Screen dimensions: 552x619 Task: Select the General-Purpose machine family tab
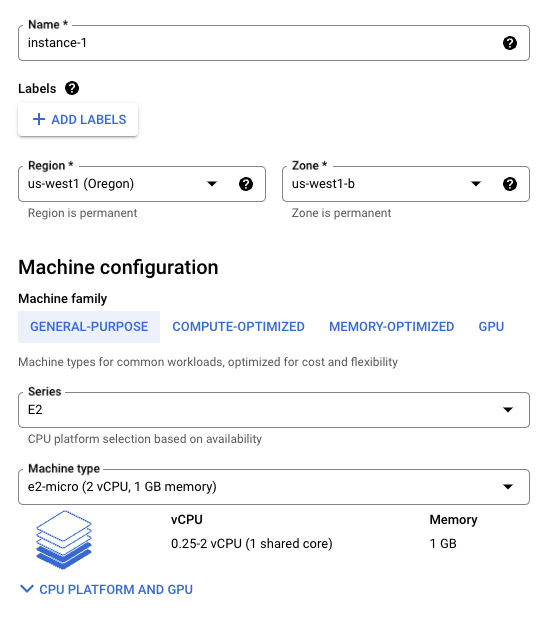coord(89,327)
